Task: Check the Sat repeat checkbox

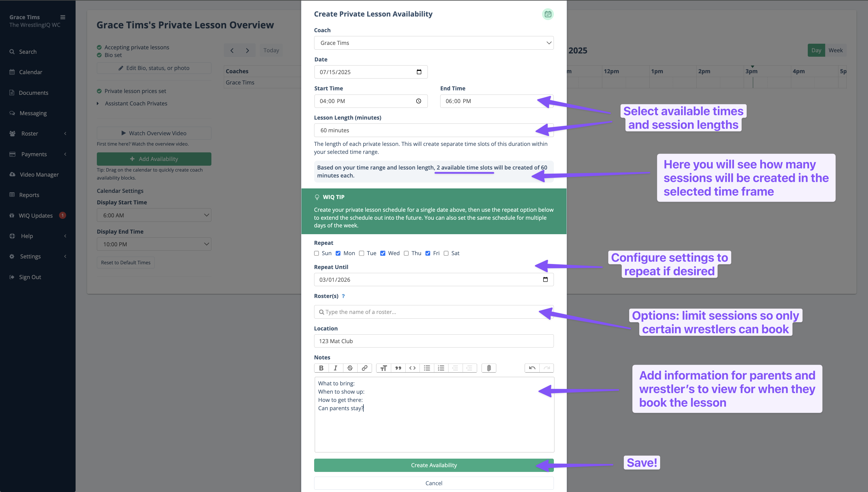Action: (x=446, y=253)
